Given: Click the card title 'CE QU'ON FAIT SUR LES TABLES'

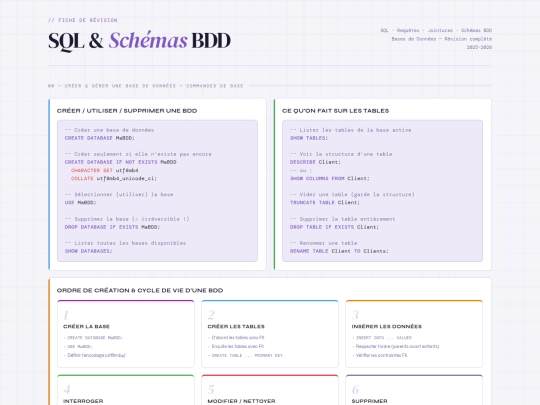Looking at the screenshot, I should click(335, 111).
